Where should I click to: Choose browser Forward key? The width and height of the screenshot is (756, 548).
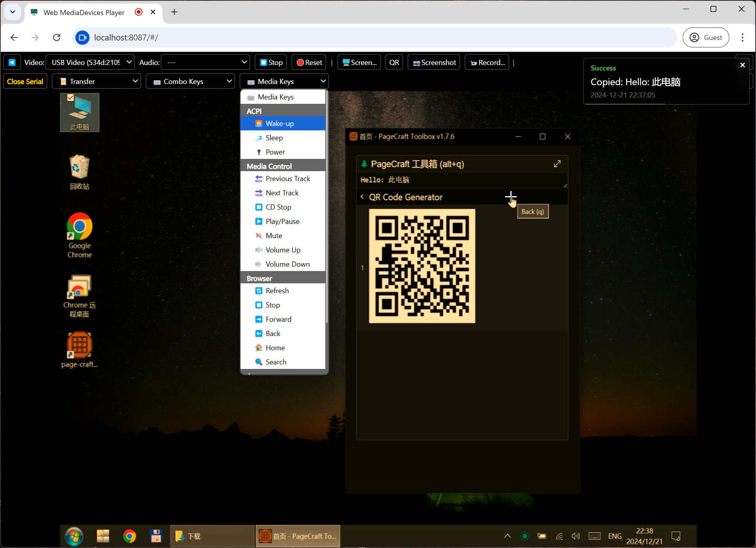pos(283,319)
